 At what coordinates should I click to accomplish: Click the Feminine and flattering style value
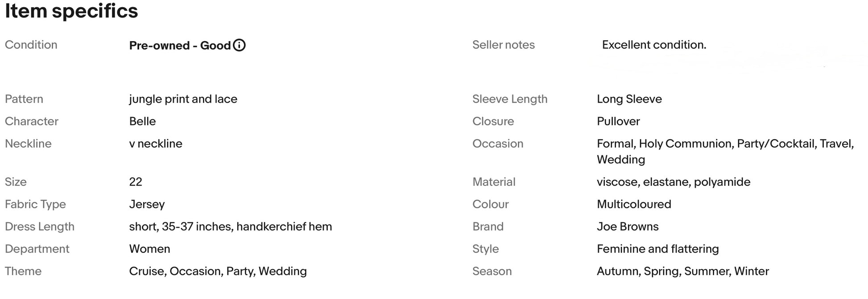click(x=657, y=249)
